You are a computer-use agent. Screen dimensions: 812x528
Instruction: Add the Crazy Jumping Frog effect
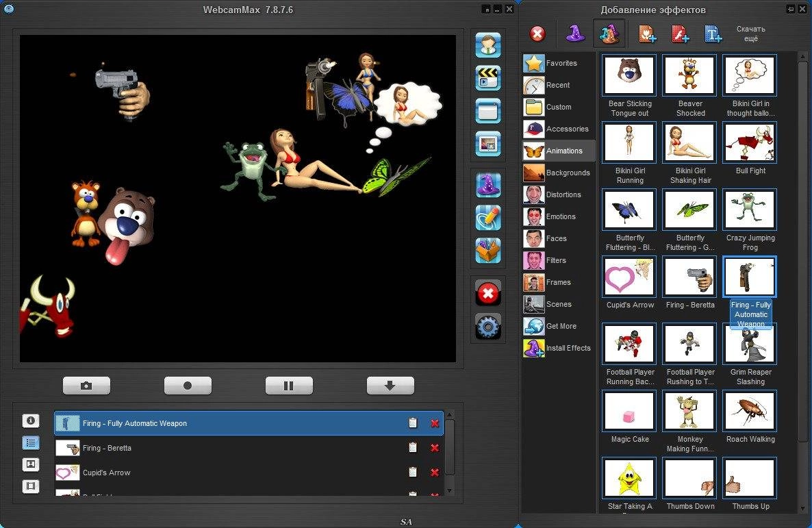click(x=749, y=210)
